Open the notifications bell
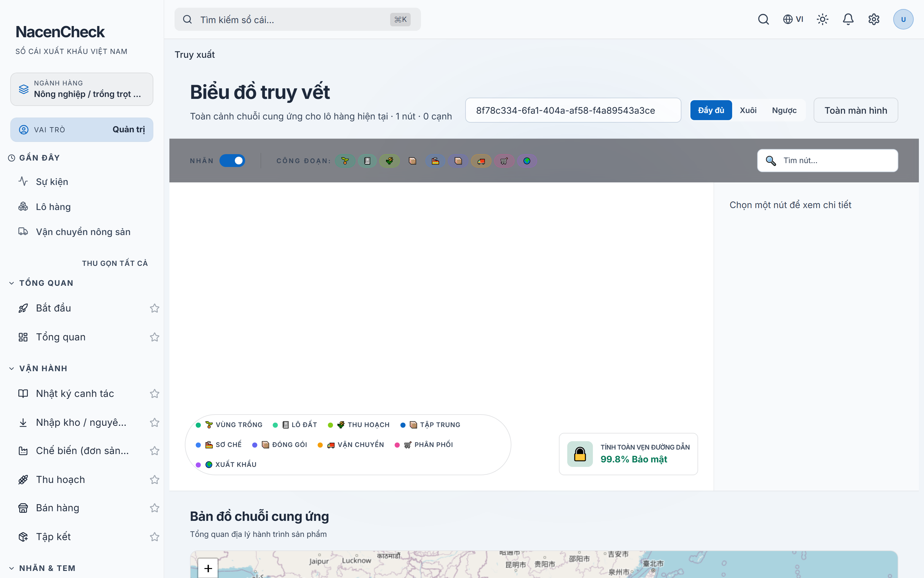 click(848, 19)
